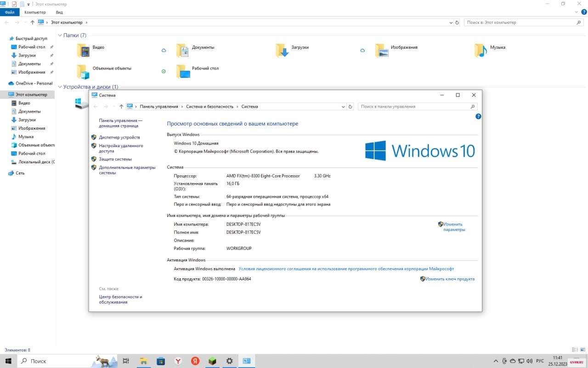Click Изменить параметры link
This screenshot has height=368, width=588.
(x=453, y=227)
